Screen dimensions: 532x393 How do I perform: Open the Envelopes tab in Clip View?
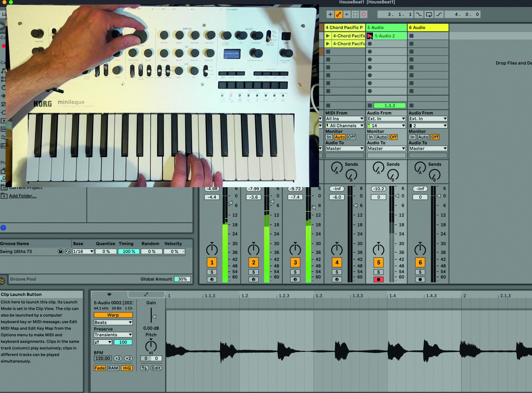click(x=146, y=295)
